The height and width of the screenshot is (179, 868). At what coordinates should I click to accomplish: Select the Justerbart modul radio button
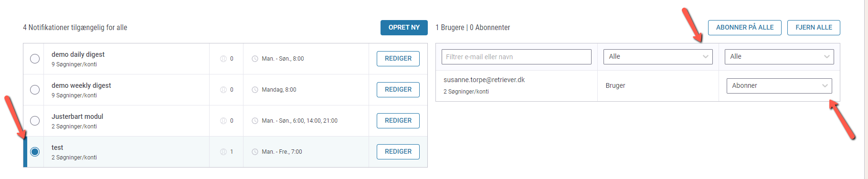click(35, 121)
